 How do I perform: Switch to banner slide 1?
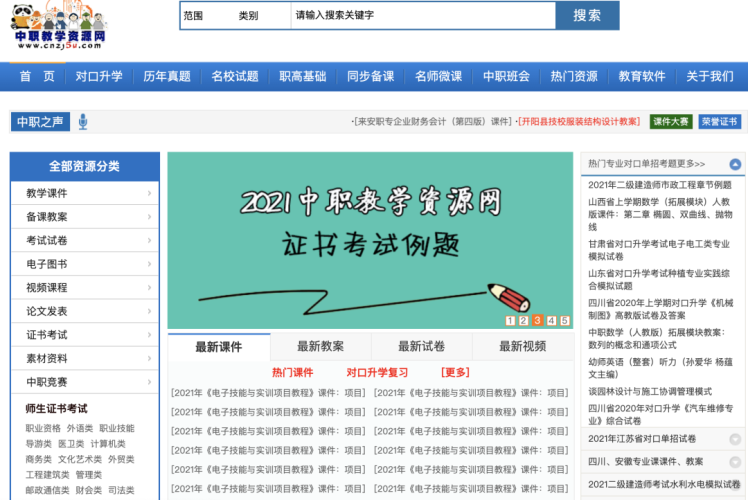click(511, 321)
